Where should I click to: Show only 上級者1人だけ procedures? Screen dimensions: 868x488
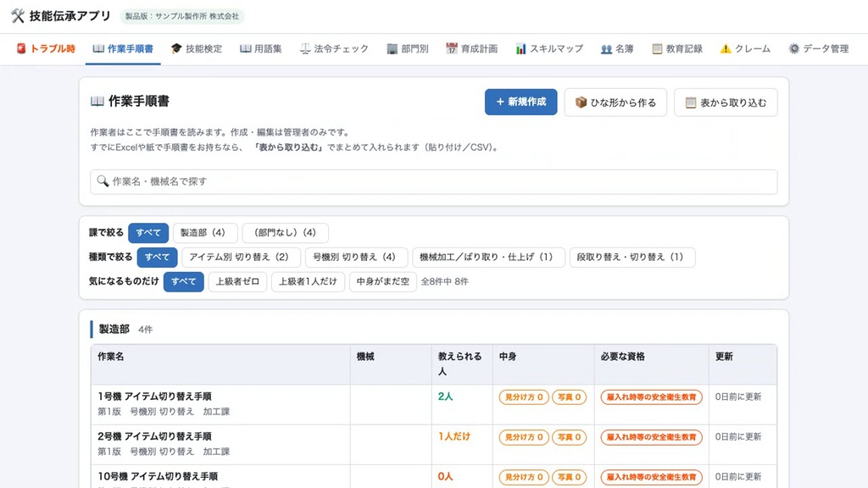(308, 281)
